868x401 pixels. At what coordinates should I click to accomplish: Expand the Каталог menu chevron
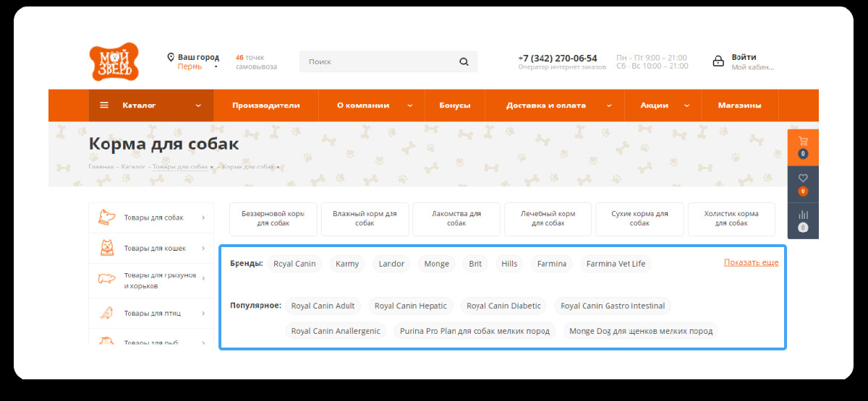click(x=198, y=105)
